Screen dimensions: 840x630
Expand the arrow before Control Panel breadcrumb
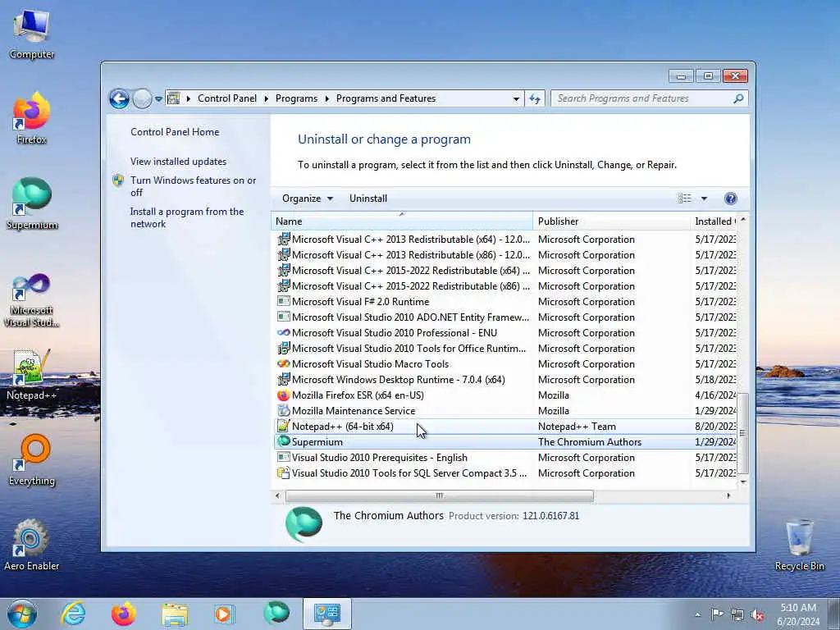click(189, 98)
